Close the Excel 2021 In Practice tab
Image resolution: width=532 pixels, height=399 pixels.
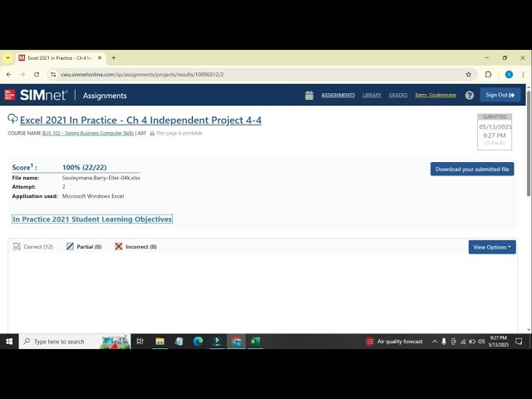100,58
